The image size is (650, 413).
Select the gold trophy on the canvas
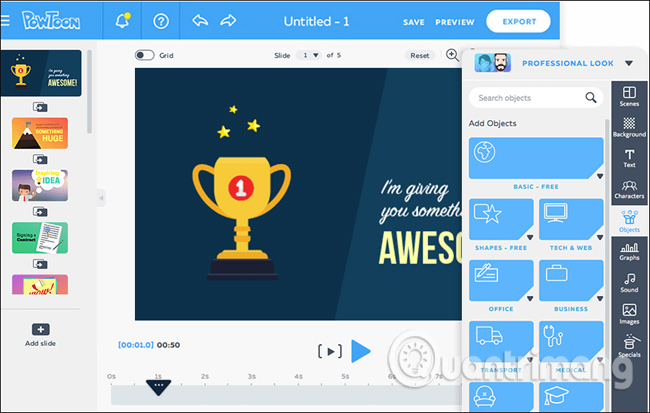click(x=242, y=219)
